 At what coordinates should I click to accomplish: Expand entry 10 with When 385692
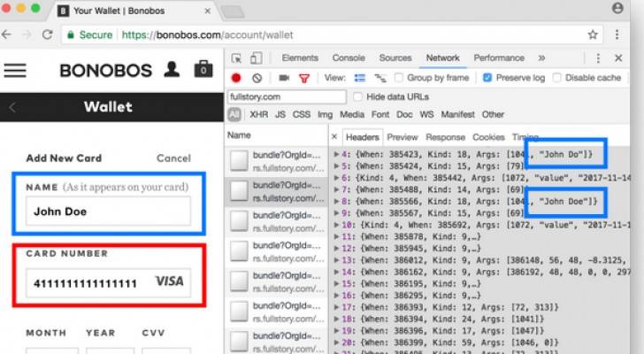[x=336, y=225]
